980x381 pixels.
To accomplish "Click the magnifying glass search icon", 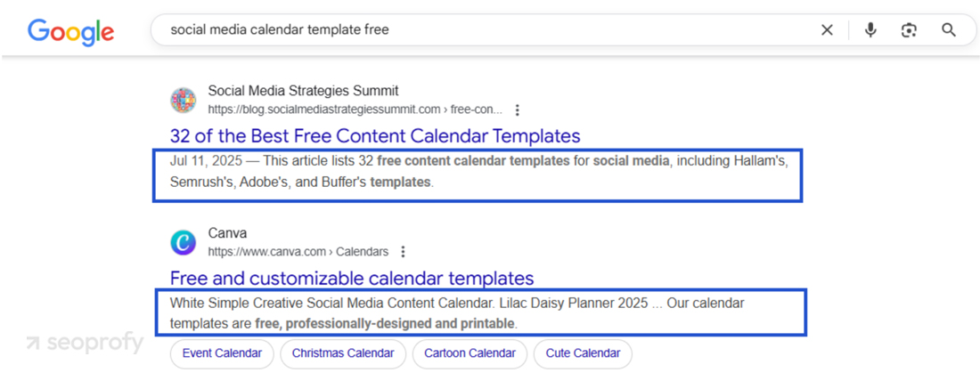I will point(949,30).
